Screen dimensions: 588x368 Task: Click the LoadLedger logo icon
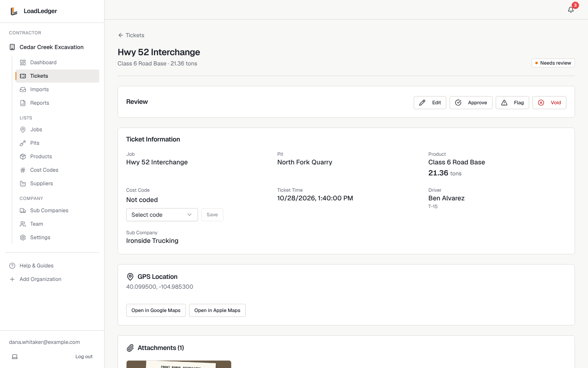[x=14, y=11]
